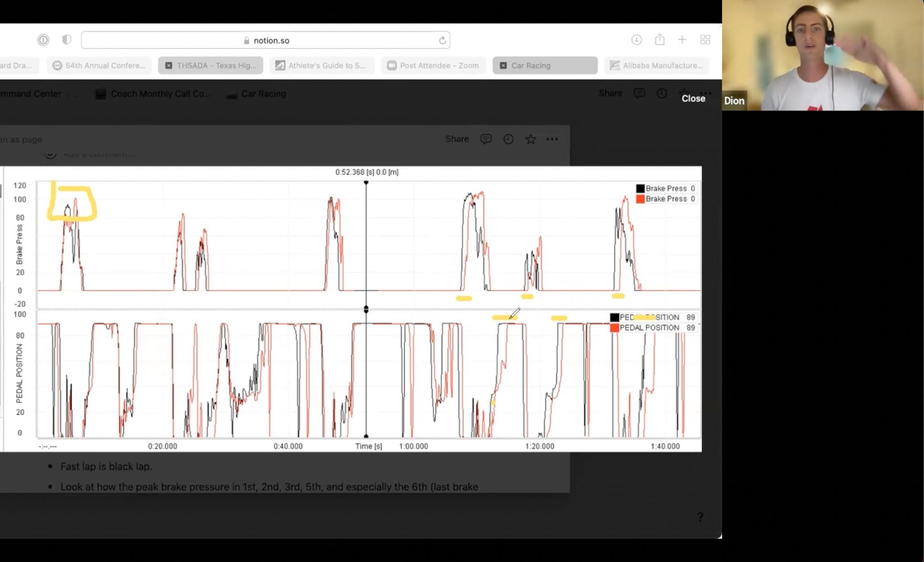The width and height of the screenshot is (924, 562).
Task: Open the three-dot menu in preview header
Action: (552, 139)
